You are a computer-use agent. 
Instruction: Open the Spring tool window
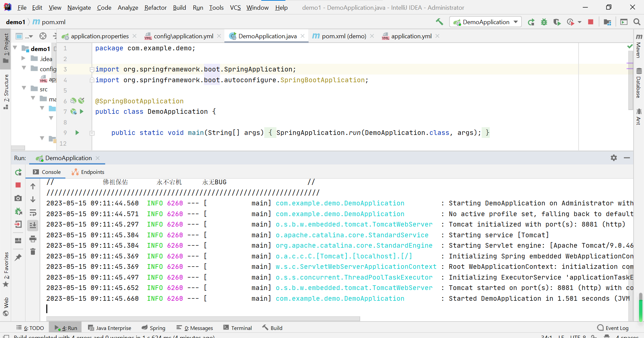pos(154,328)
